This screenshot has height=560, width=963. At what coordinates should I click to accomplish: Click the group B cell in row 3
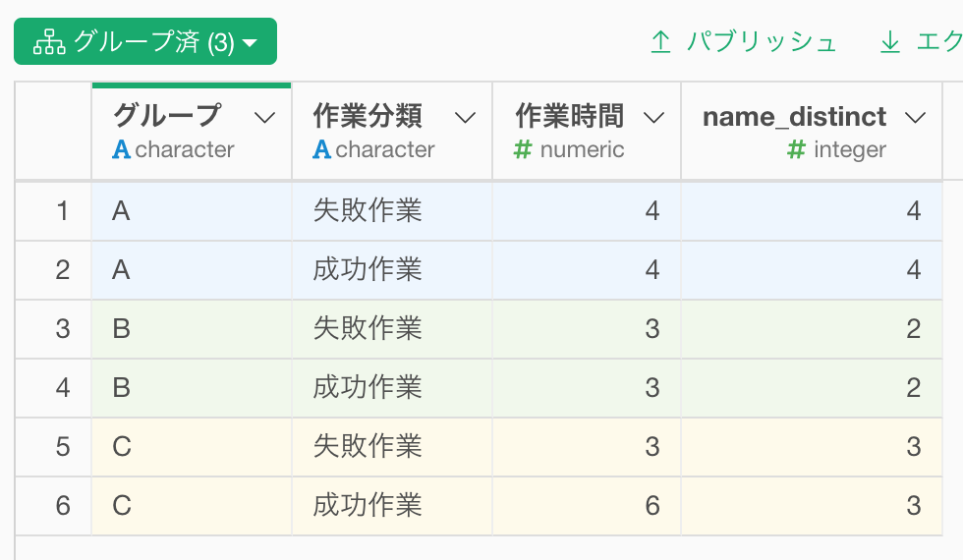192,329
